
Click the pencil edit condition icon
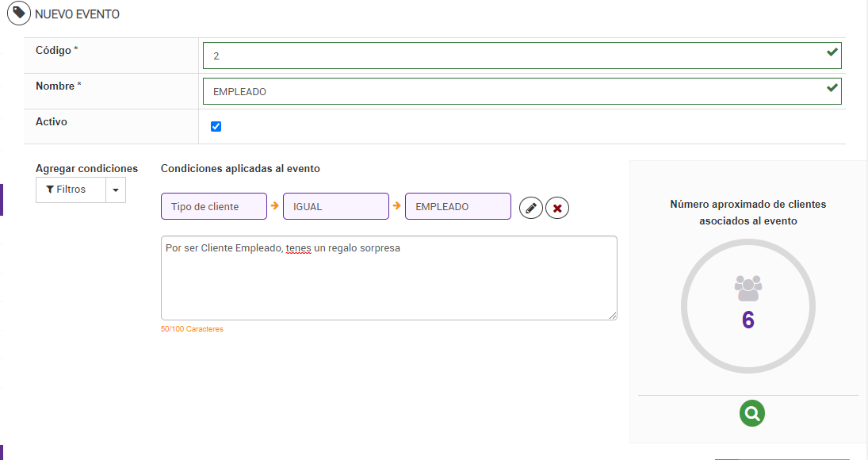pyautogui.click(x=531, y=208)
